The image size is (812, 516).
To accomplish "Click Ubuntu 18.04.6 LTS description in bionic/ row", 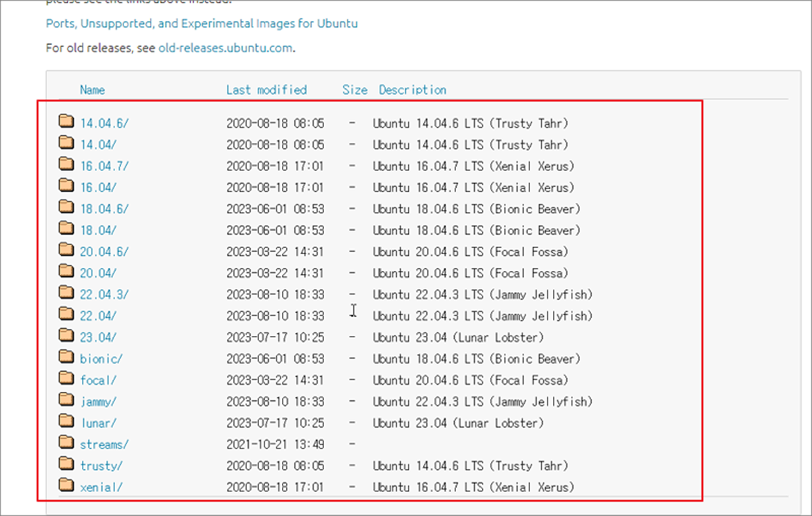I will (x=477, y=359).
